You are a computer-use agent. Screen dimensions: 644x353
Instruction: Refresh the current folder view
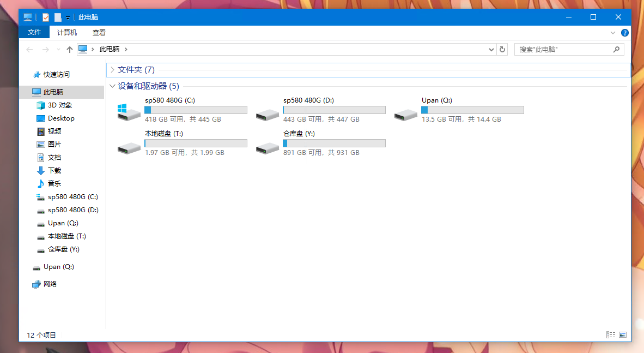502,49
